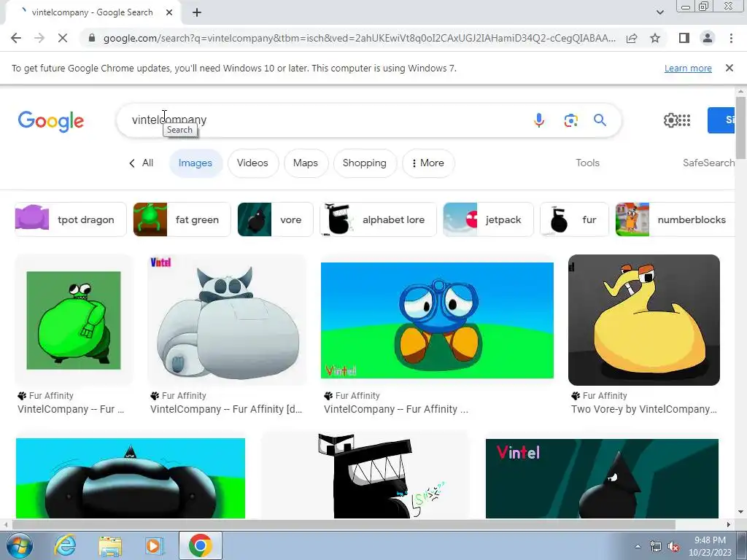This screenshot has width=747, height=560.
Task: Filter by fur chip
Action: (x=575, y=219)
